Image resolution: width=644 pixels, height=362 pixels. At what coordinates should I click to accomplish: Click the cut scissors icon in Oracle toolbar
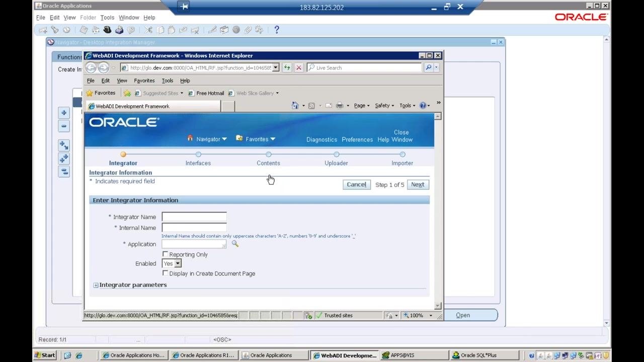(148, 30)
